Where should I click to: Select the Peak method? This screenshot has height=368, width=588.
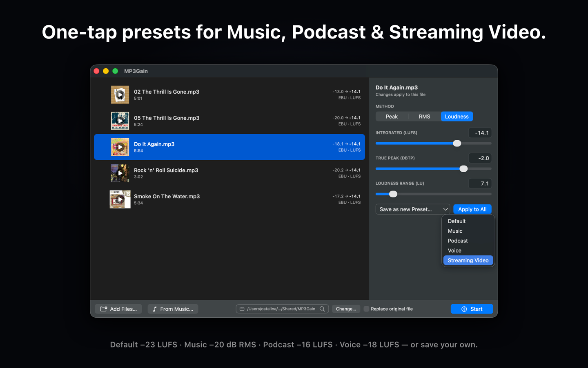[392, 117]
